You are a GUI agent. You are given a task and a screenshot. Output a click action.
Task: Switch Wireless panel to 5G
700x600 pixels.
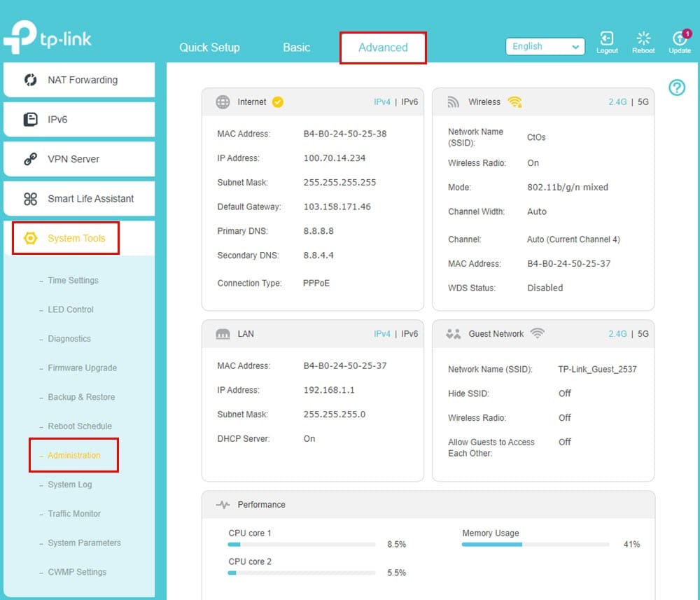click(x=643, y=102)
